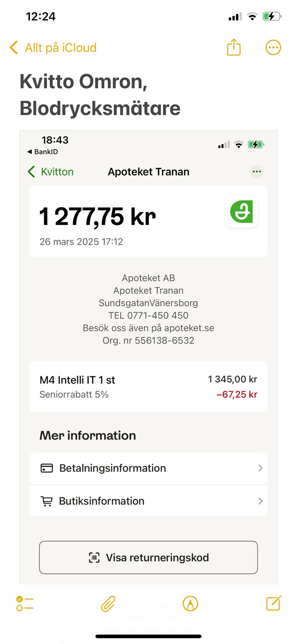Screen dimensions: 297x644
Task: Expand Butiksinformation chevron
Action: click(x=260, y=501)
